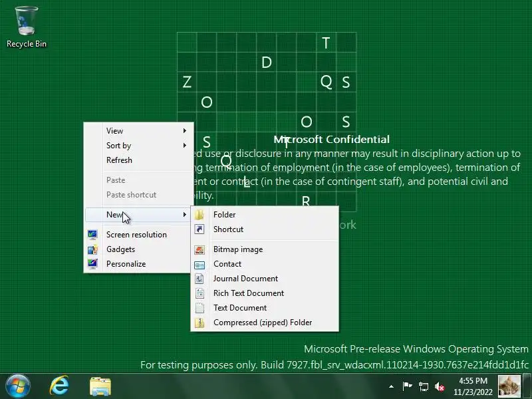Expand the Sort by submenu
532x399 pixels.
click(x=138, y=145)
